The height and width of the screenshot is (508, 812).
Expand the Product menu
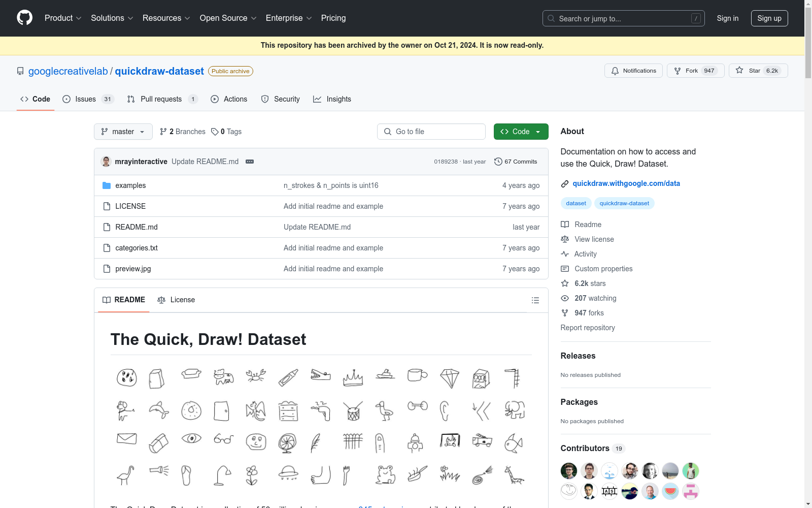(x=63, y=18)
